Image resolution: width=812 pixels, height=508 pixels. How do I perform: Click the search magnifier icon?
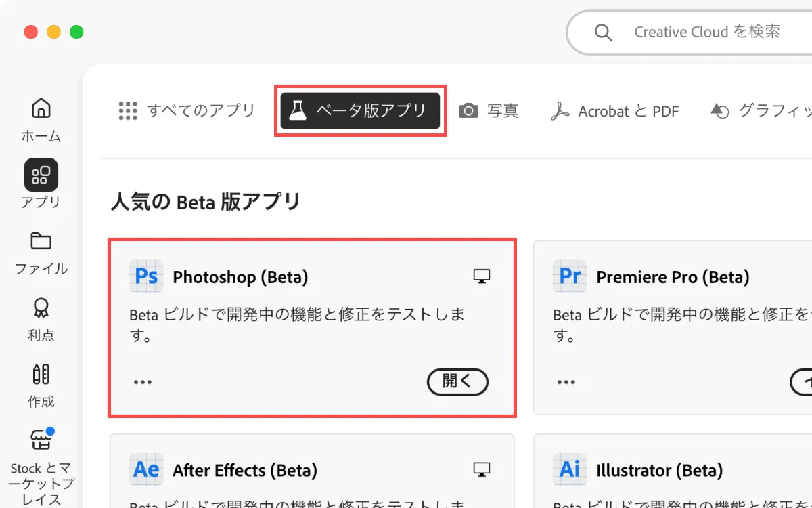603,33
